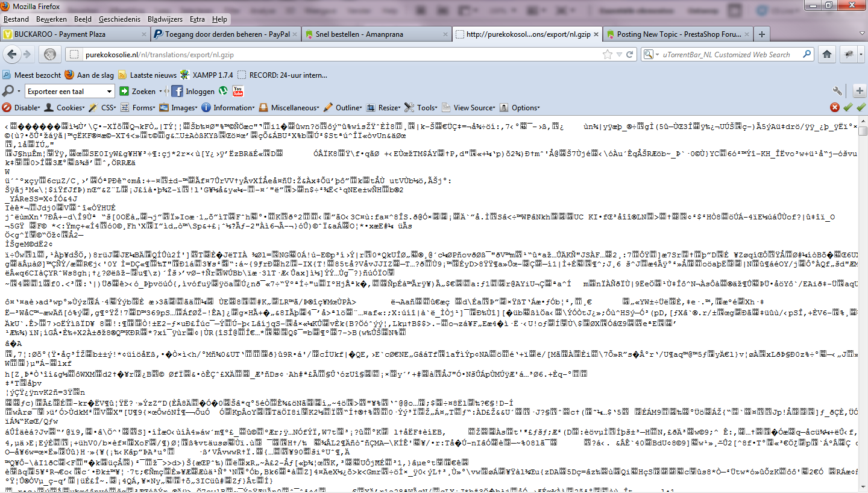Reload the page with the refresh icon
This screenshot has height=493, width=868.
(x=629, y=54)
